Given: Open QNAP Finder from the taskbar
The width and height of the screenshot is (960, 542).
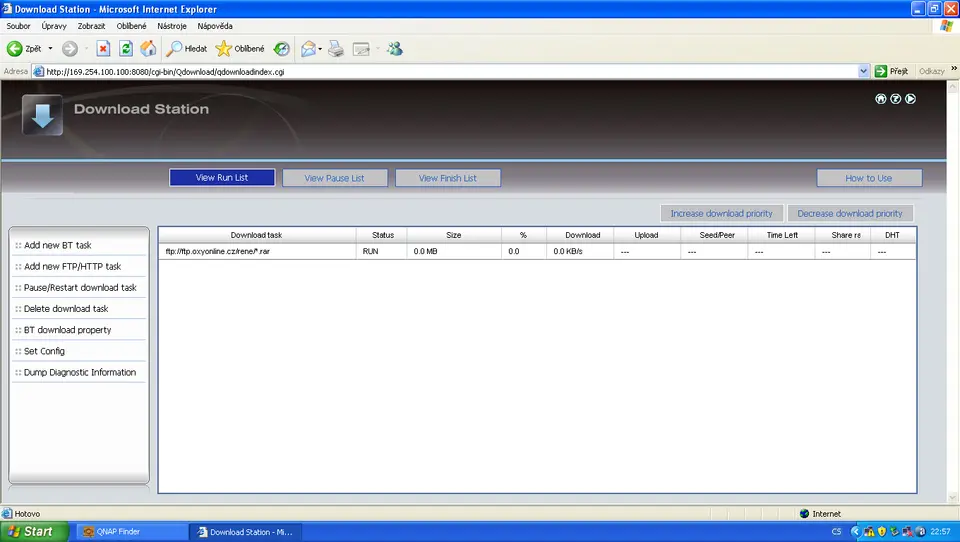Looking at the screenshot, I should (116, 532).
